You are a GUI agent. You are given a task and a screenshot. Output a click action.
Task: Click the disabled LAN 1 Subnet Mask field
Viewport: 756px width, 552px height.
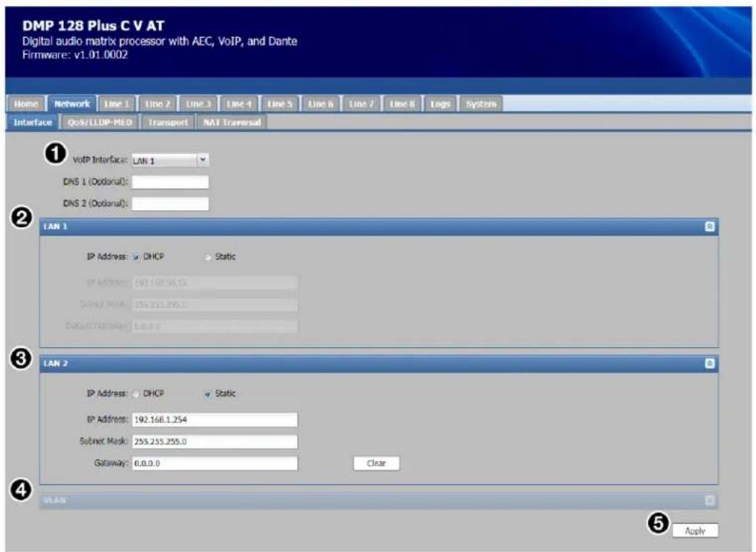215,305
